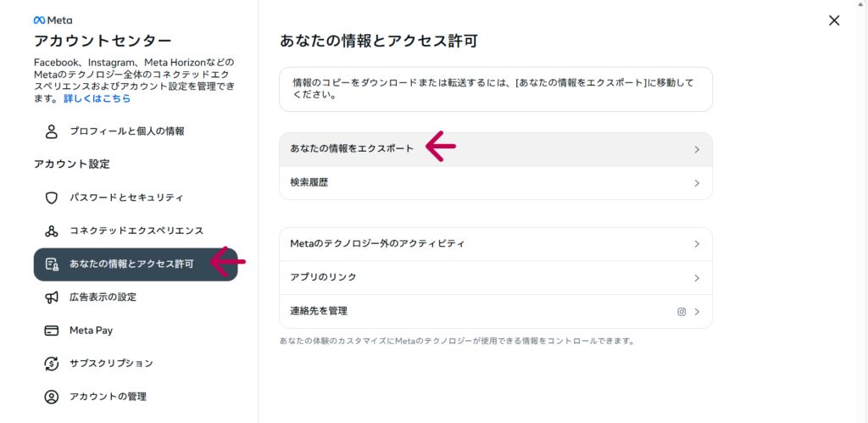The width and height of the screenshot is (868, 423).
Task: Click the subscriptions circular arrows icon
Action: click(52, 363)
